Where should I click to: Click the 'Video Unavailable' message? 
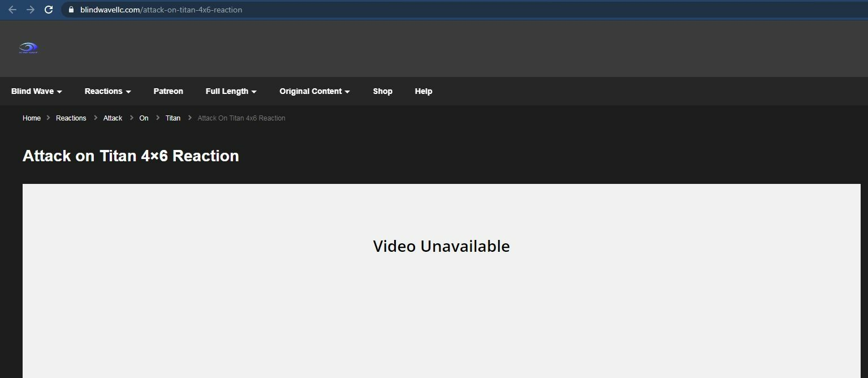pyautogui.click(x=442, y=246)
